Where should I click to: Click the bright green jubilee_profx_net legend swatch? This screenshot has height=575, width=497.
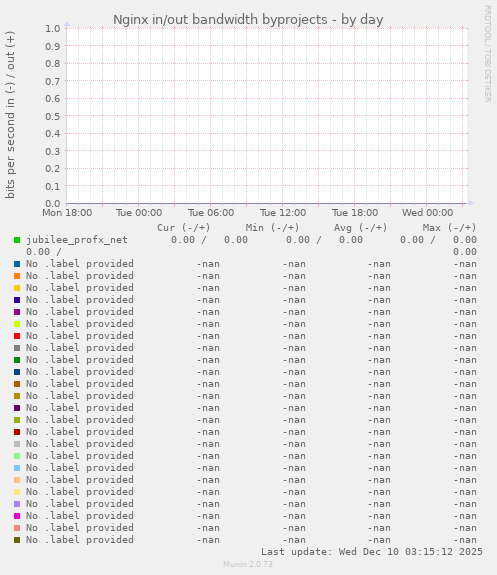(x=17, y=240)
